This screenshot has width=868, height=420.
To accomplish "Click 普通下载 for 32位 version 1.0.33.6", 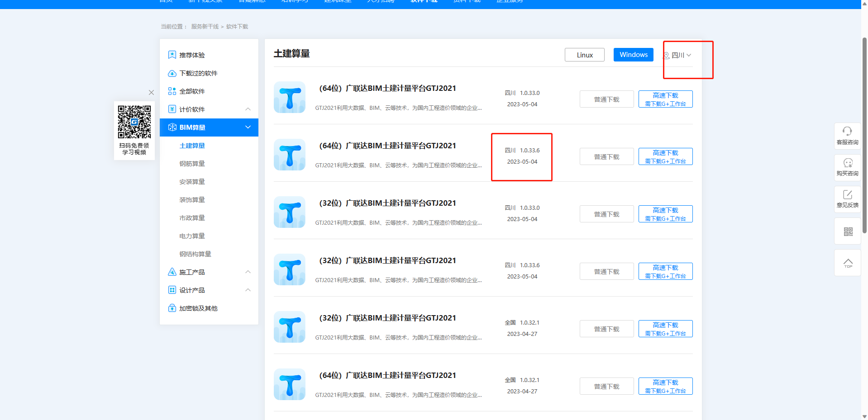I will (606, 271).
